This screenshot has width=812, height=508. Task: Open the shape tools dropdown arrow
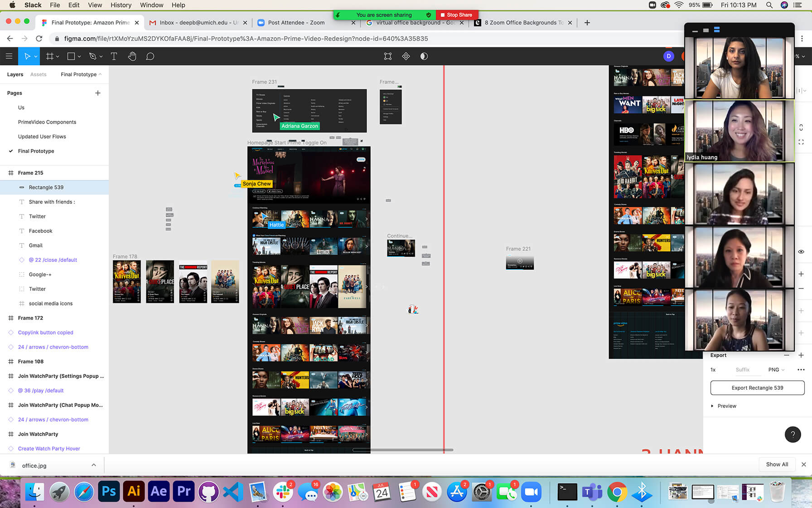pyautogui.click(x=79, y=57)
